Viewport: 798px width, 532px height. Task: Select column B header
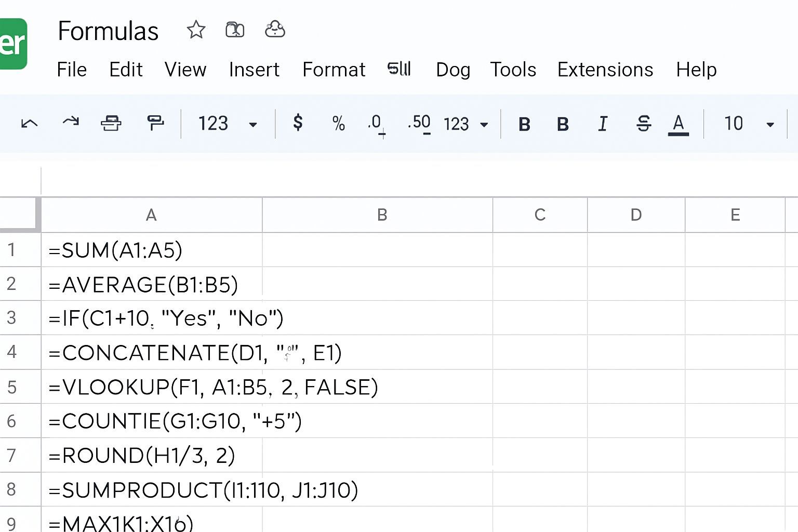(x=382, y=215)
